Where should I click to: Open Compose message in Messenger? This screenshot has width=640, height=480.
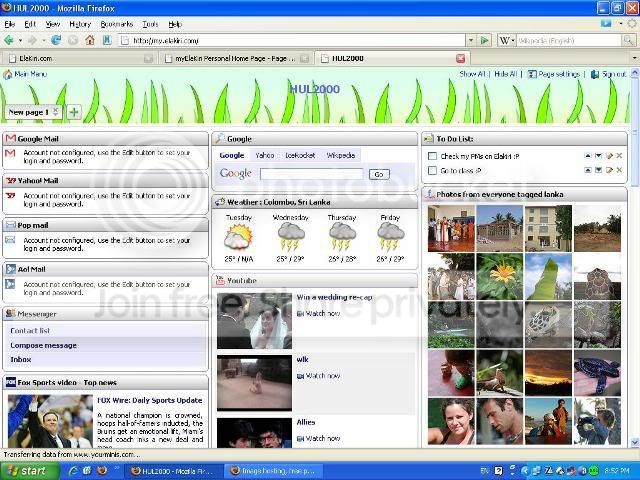tap(44, 345)
